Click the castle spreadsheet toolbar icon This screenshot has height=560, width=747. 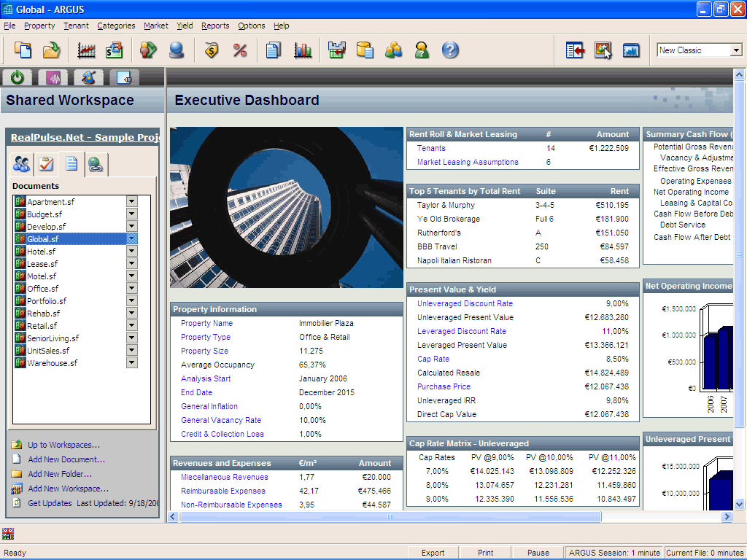click(x=337, y=50)
